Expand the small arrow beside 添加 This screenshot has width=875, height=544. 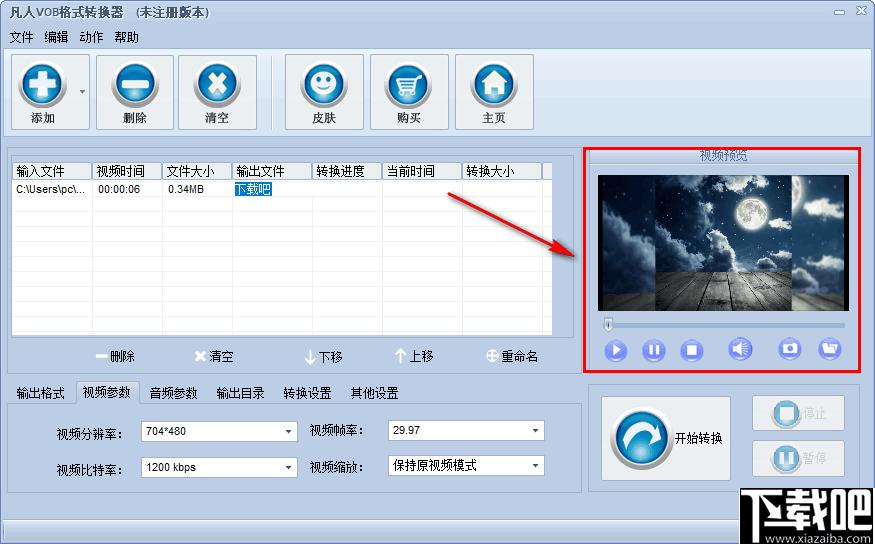83,92
